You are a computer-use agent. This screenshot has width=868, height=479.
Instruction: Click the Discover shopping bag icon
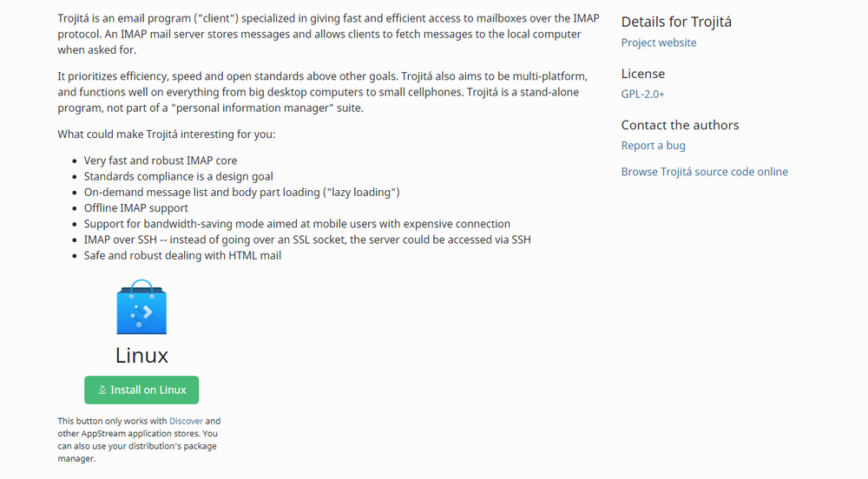point(141,308)
